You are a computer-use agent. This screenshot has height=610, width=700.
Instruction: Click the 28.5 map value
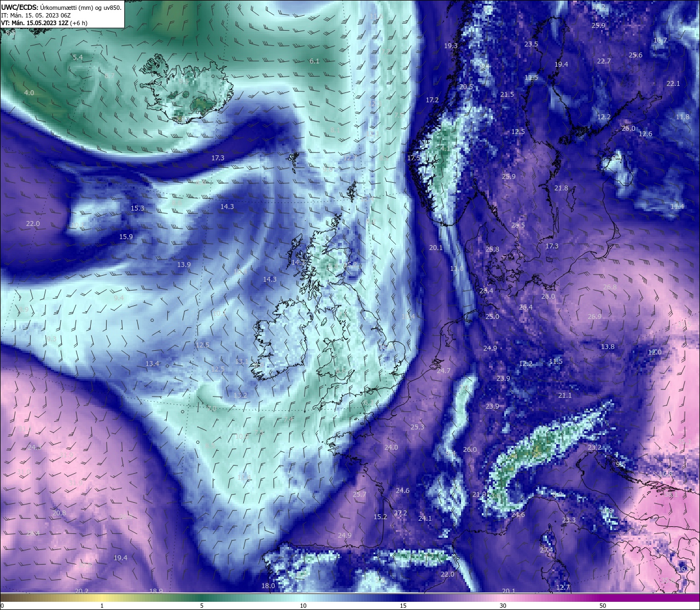pos(518,225)
